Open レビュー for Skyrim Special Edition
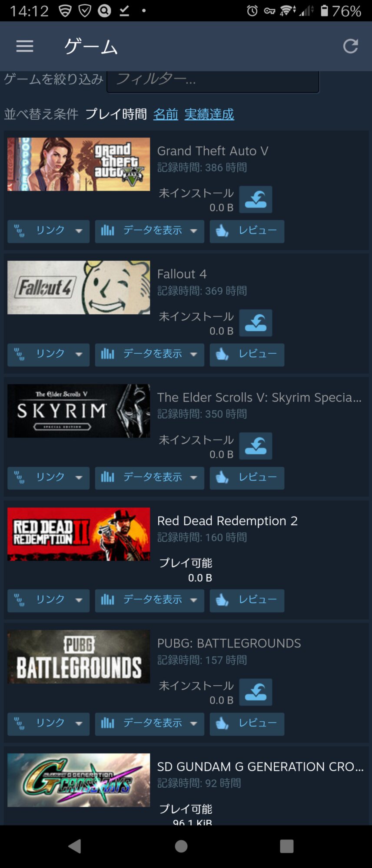Screen dimensions: 372x868 tap(247, 478)
